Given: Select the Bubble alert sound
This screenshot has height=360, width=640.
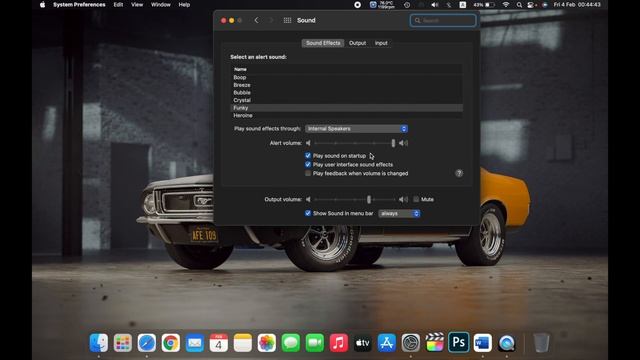Looking at the screenshot, I should (x=347, y=93).
